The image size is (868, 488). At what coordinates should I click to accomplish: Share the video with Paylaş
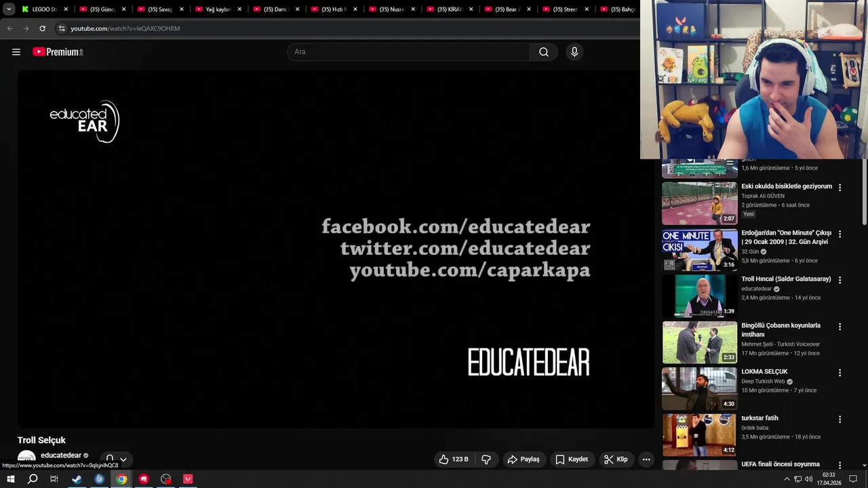524,460
